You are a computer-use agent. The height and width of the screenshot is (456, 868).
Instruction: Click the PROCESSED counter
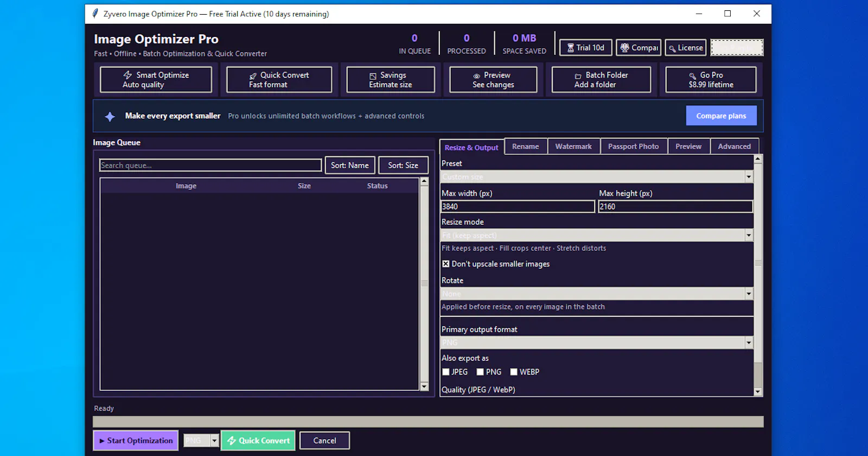467,43
